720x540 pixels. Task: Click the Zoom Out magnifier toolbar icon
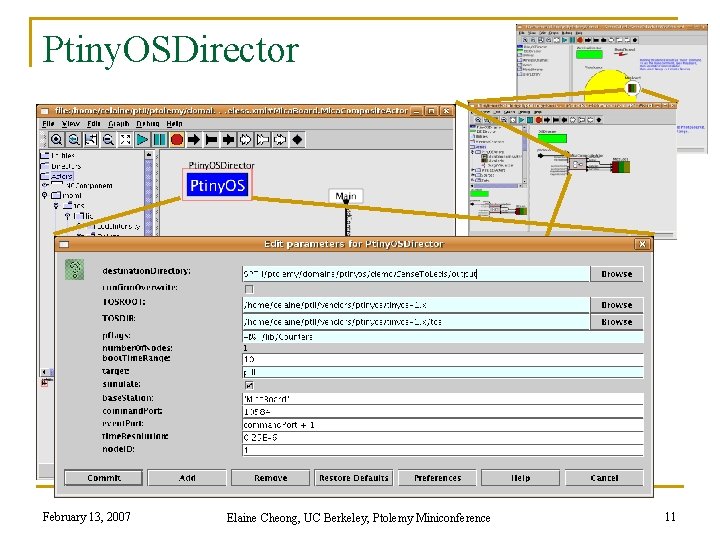pyautogui.click(x=108, y=139)
